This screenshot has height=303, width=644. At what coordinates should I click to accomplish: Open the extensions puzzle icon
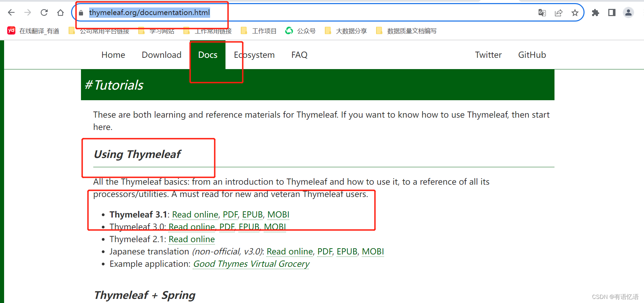point(595,13)
